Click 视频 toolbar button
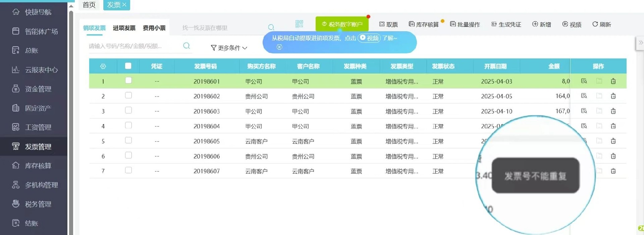Screen dimensions: 644x235 click(x=572, y=24)
